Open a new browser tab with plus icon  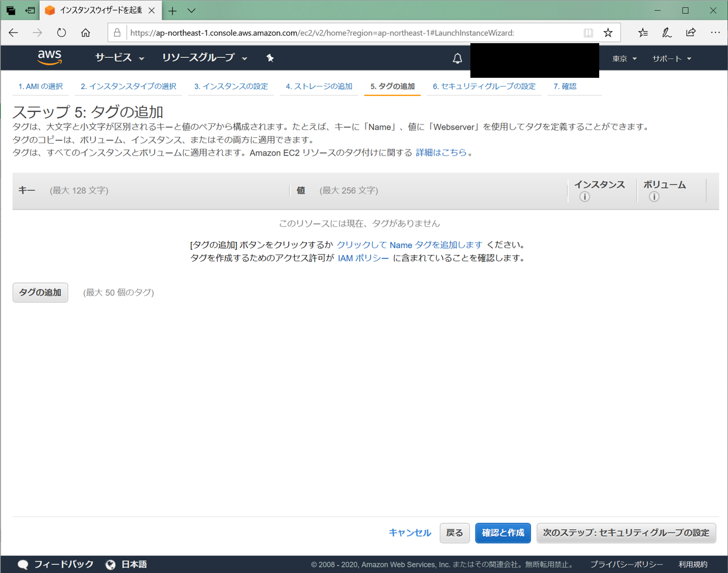[x=172, y=11]
